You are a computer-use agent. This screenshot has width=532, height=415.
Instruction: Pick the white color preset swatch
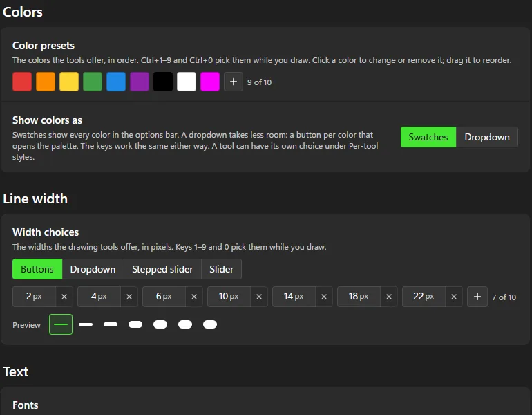[187, 82]
